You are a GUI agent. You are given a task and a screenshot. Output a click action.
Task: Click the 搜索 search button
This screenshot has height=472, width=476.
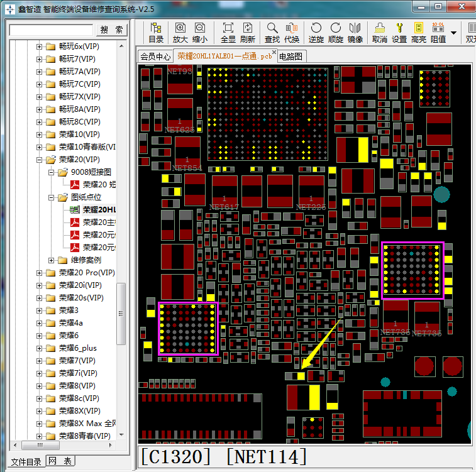pos(111,30)
